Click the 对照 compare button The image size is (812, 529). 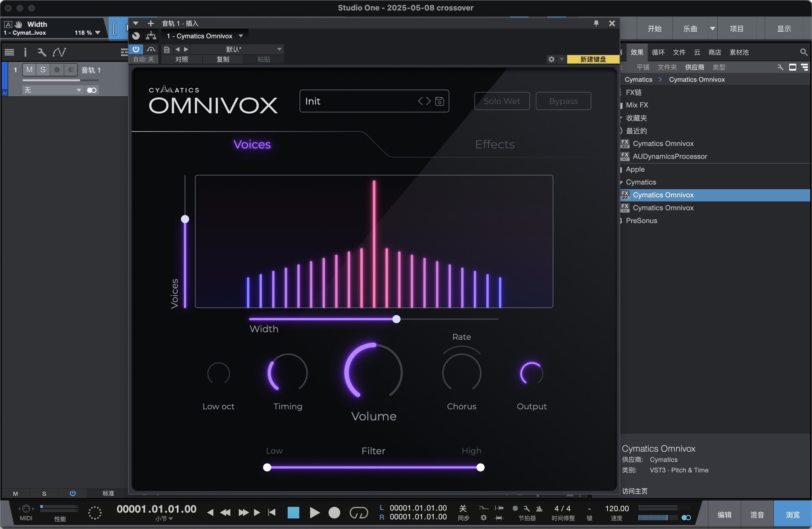click(x=181, y=59)
